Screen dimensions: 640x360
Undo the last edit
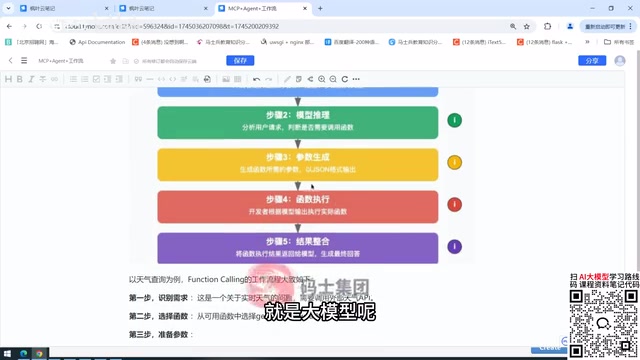pos(256,79)
